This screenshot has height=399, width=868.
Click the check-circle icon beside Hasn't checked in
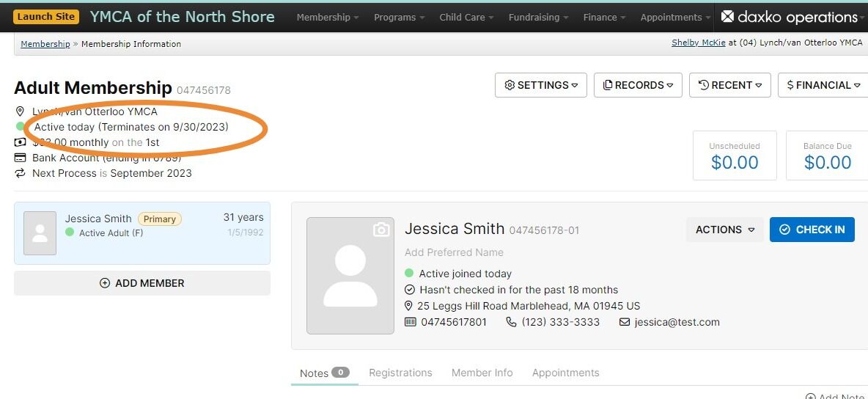[410, 289]
